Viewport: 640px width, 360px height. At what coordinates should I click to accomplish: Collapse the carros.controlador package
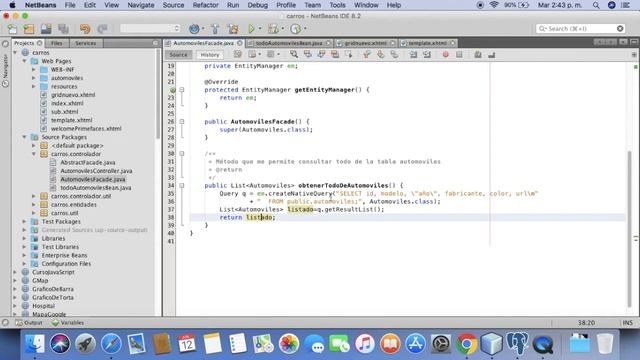(34, 154)
